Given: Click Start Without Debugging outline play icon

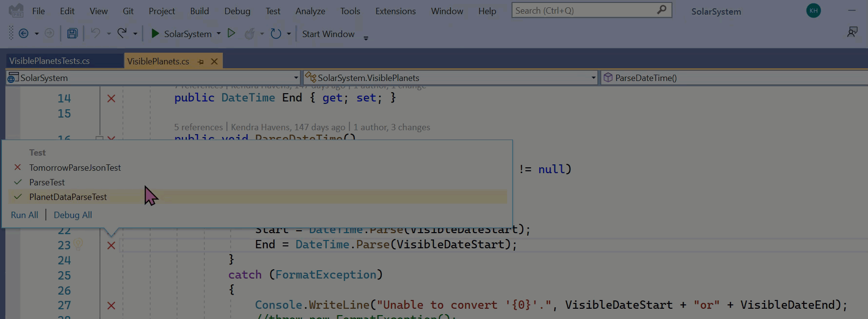Looking at the screenshot, I should pyautogui.click(x=232, y=34).
